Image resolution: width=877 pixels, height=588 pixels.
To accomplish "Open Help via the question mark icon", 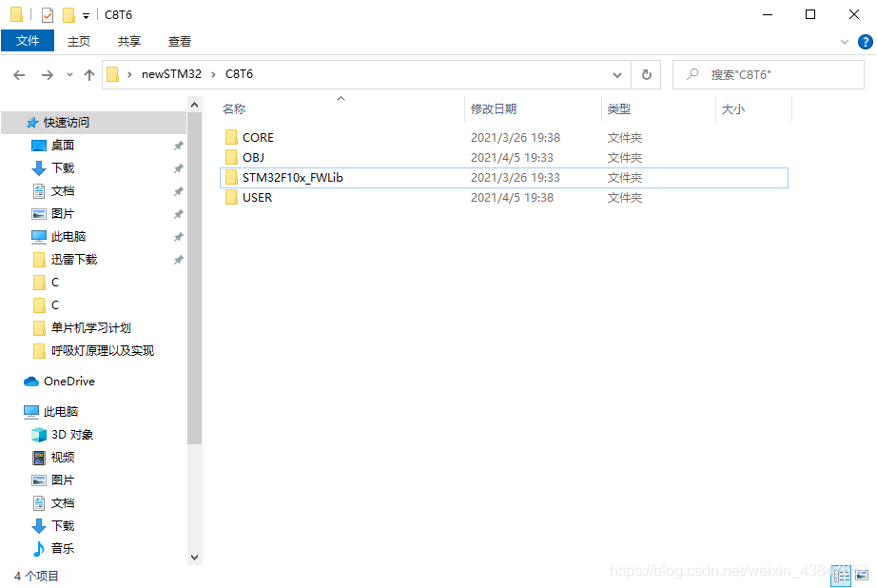I will [865, 42].
